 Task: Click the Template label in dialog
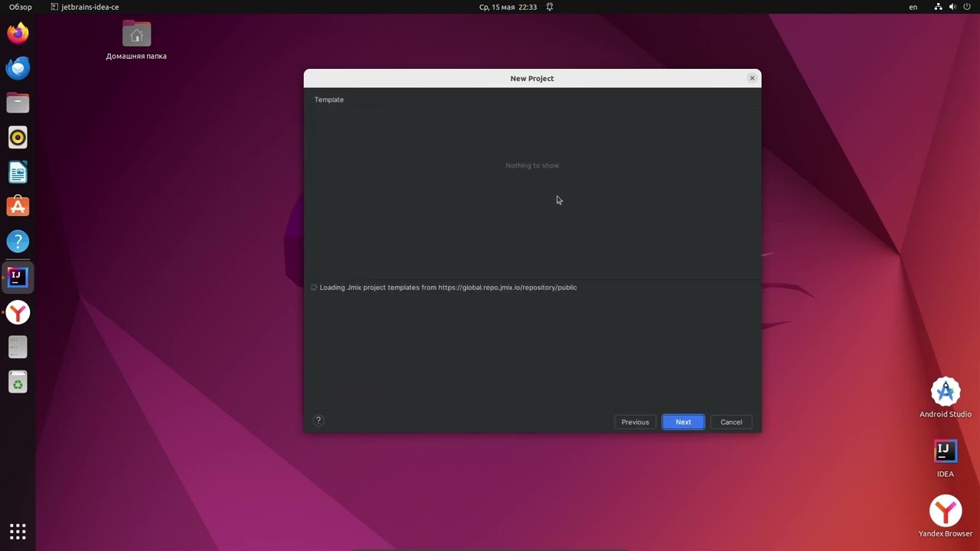329,99
